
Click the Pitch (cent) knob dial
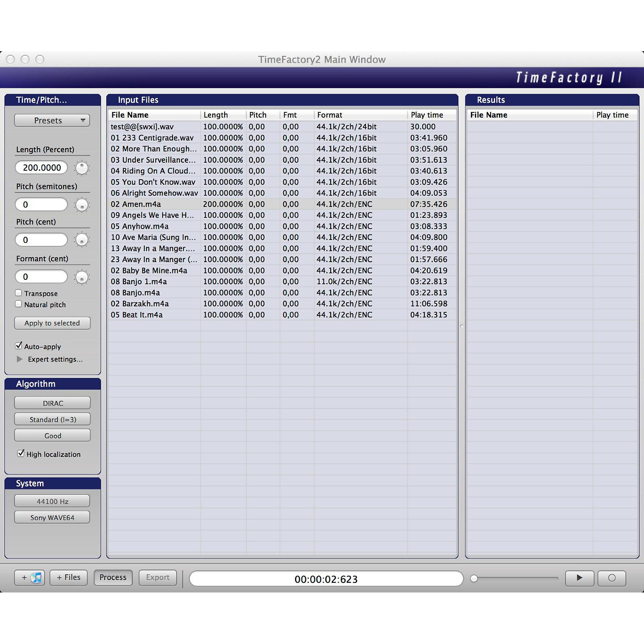pos(82,240)
